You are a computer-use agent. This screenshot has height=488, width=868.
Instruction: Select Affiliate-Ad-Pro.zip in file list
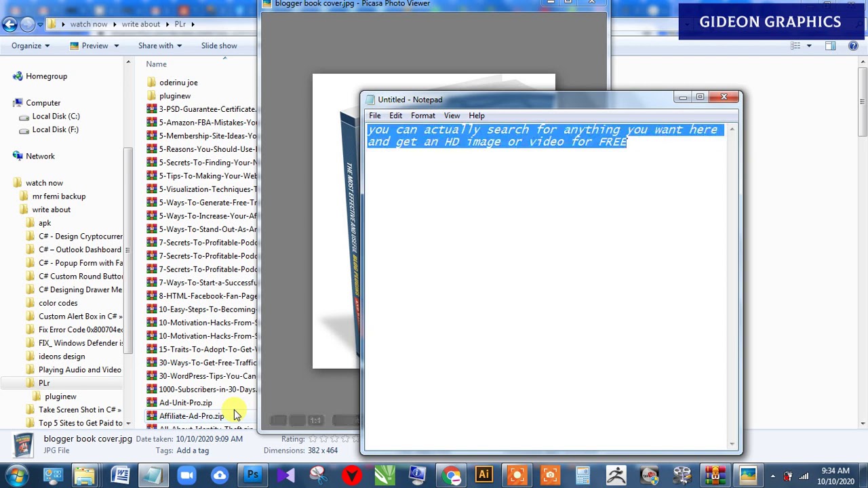pos(191,416)
